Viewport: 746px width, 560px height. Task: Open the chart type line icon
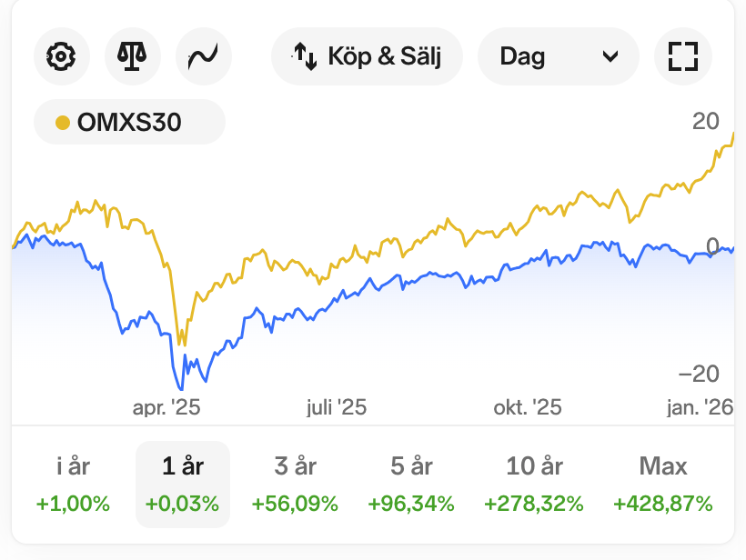204,56
